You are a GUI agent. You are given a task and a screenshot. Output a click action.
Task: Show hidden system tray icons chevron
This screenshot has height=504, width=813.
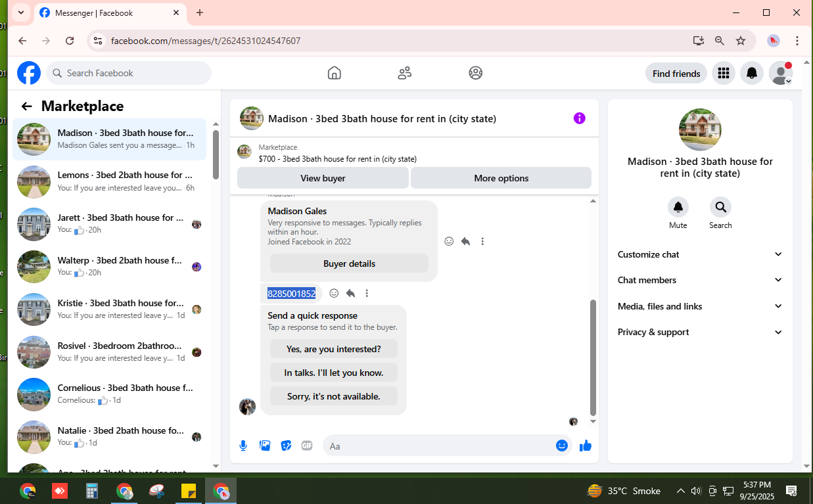coord(681,491)
